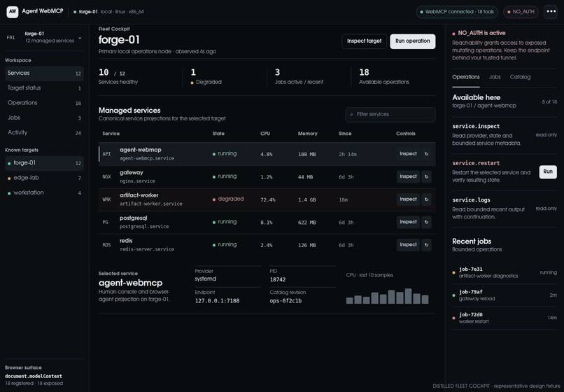Inspect the gateway service
The height and width of the screenshot is (392, 564).
408,176
